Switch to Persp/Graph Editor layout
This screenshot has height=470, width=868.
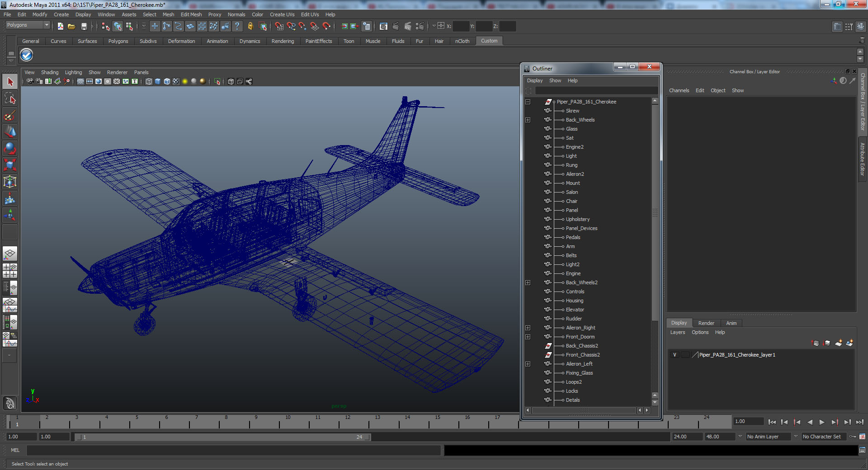pyautogui.click(x=10, y=305)
